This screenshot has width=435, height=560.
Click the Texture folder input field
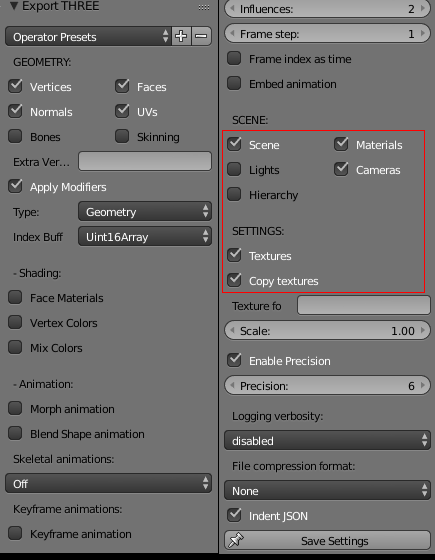[x=364, y=305]
